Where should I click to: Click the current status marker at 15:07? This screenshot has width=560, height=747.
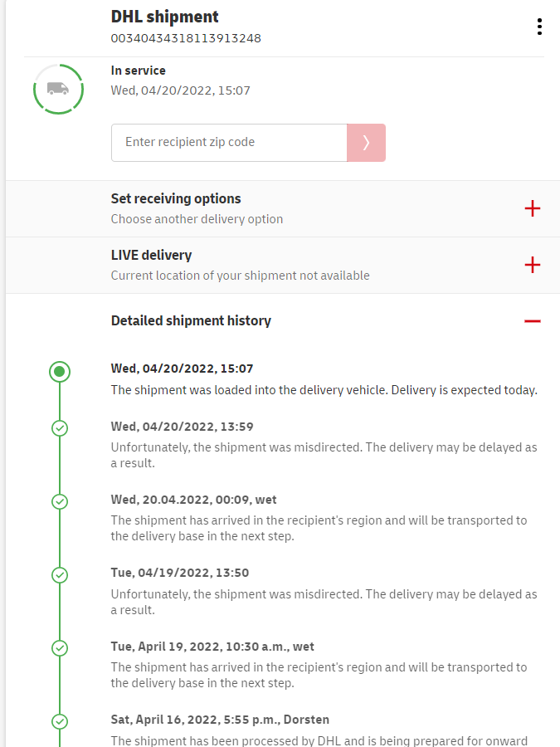[59, 372]
